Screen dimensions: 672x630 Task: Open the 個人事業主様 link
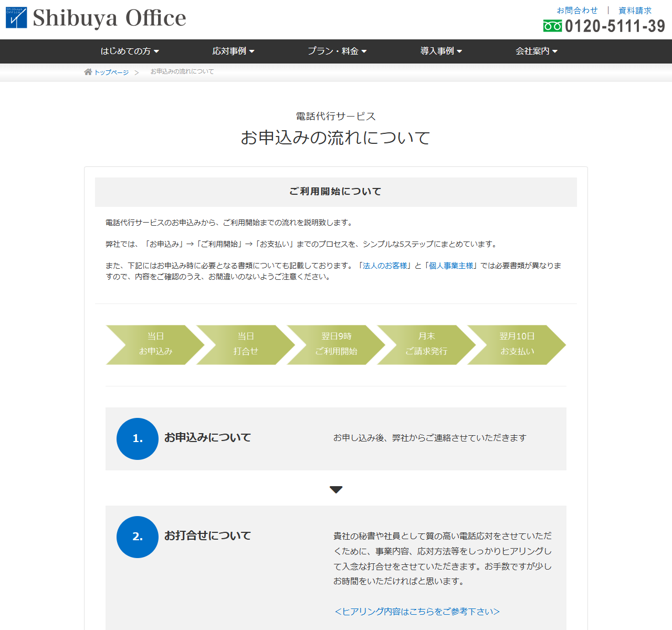point(451,266)
